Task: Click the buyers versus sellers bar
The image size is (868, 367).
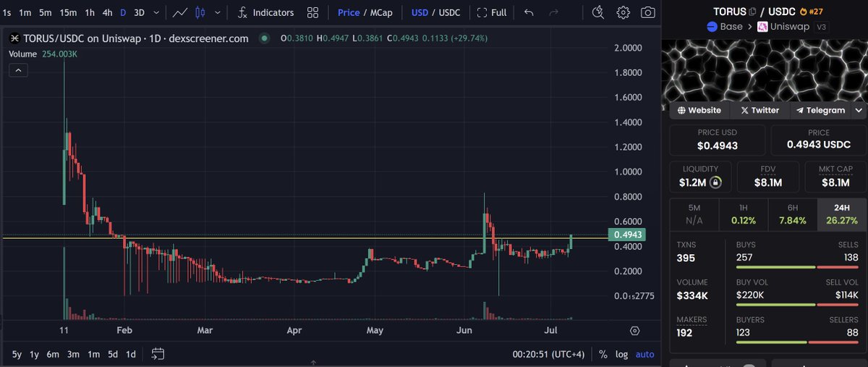Action: point(797,342)
